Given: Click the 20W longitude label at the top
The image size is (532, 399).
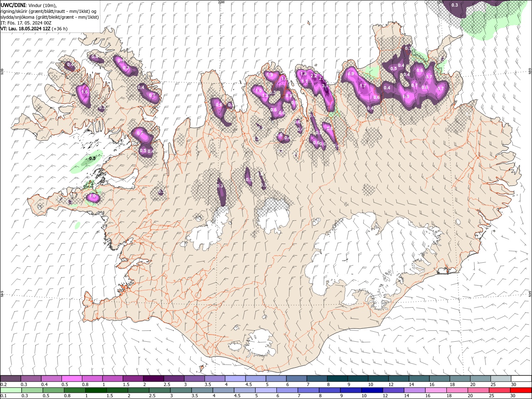Looking at the screenshot, I should click(221, 2).
